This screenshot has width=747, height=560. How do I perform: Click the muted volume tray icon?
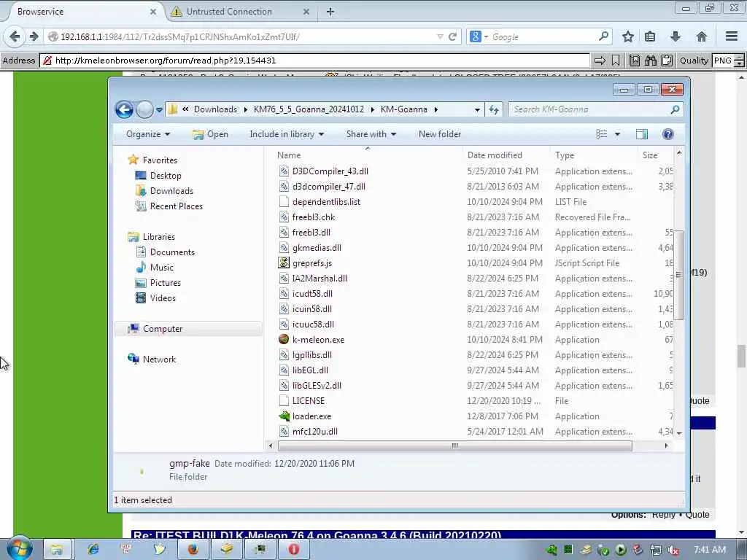[x=673, y=551]
